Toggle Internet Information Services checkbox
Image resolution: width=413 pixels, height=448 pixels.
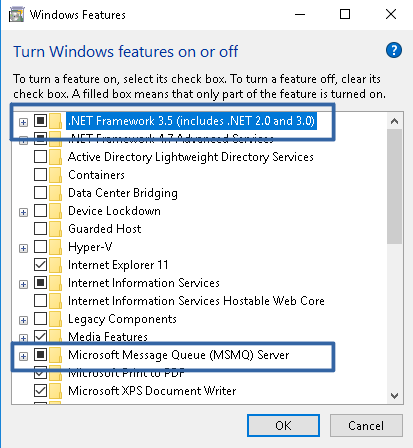click(x=40, y=282)
